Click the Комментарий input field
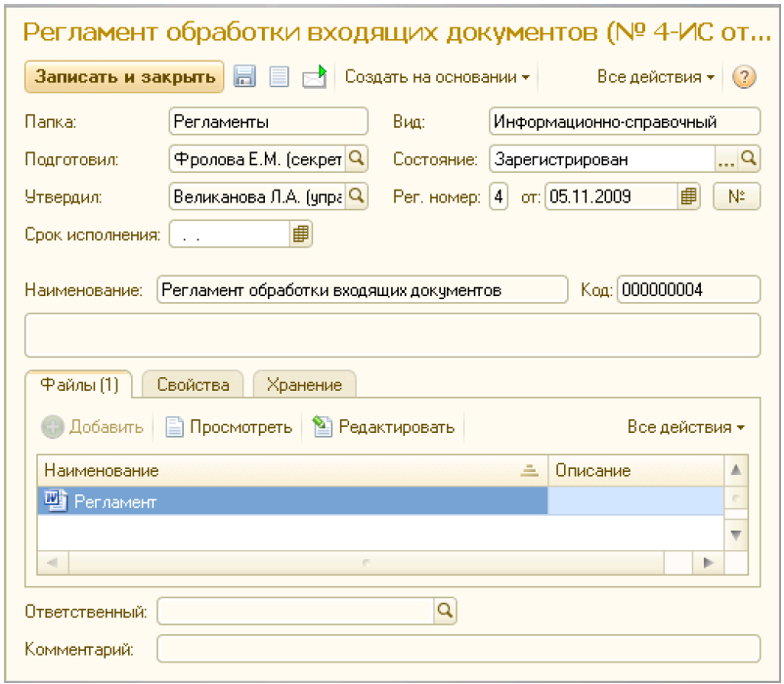 [x=458, y=649]
